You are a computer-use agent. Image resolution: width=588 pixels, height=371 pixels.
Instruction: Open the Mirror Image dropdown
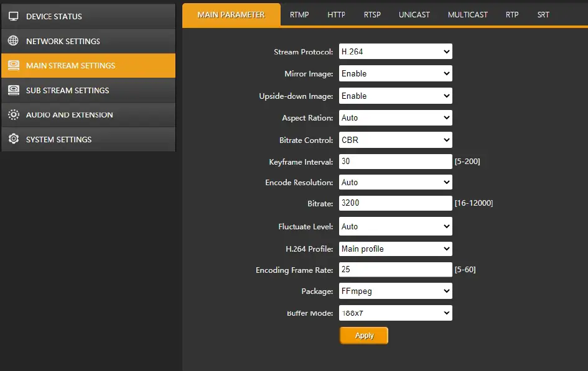coord(395,73)
